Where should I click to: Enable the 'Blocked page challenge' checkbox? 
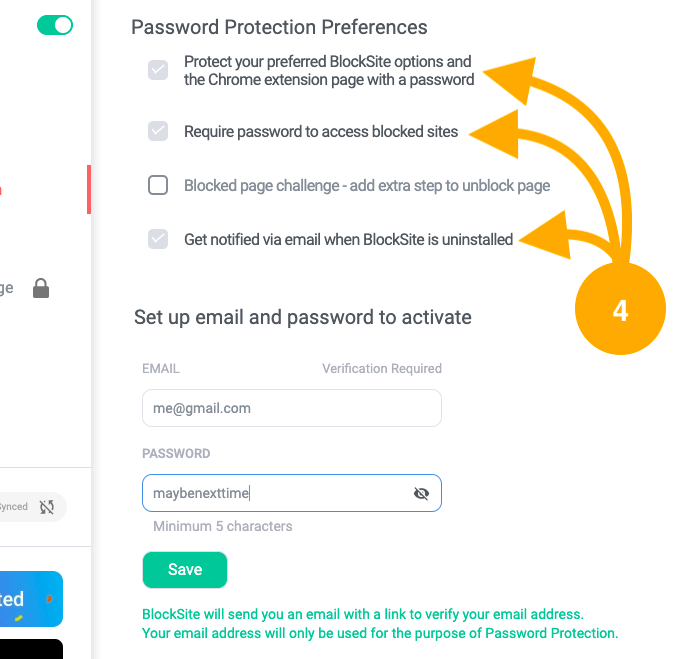(158, 185)
